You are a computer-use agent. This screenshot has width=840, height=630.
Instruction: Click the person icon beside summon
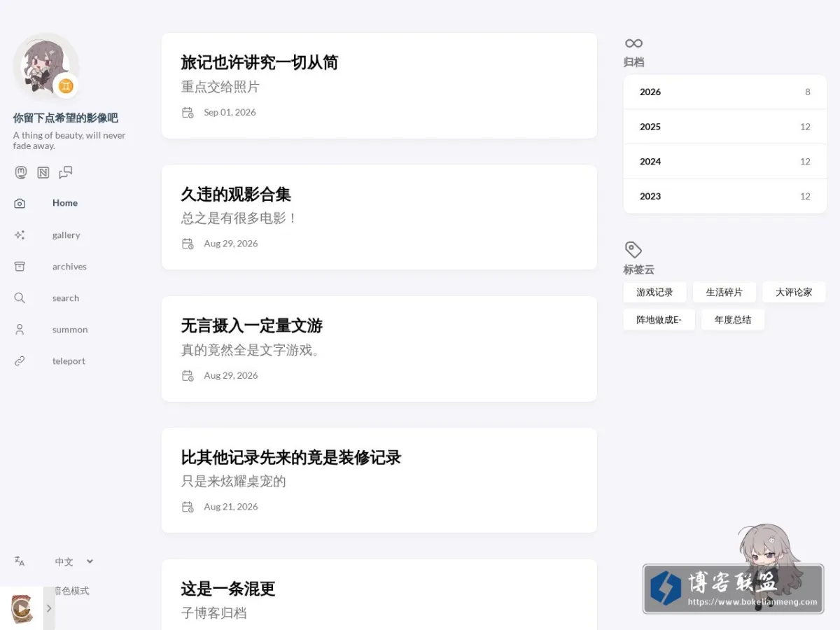20,330
